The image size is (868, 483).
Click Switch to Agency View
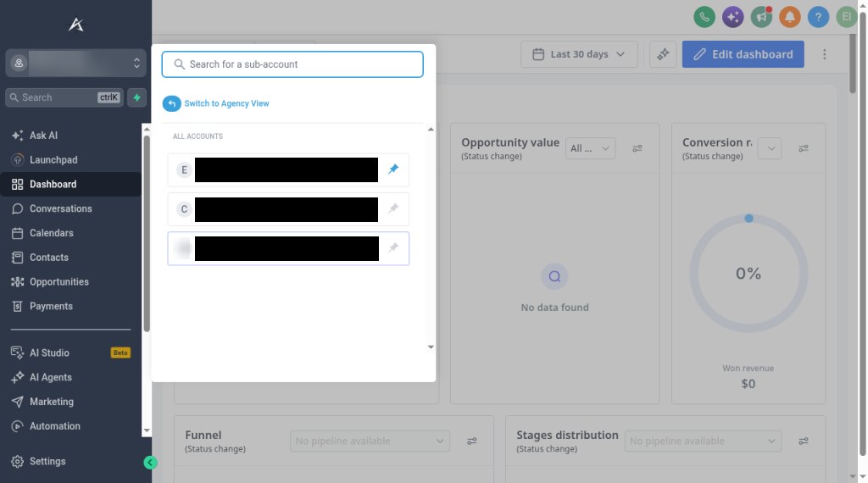point(216,103)
